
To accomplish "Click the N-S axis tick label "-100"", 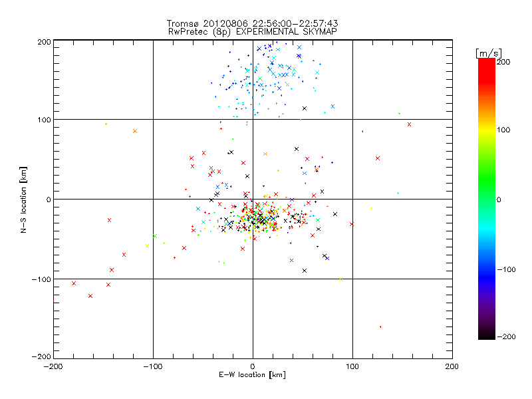I will coord(41,279).
